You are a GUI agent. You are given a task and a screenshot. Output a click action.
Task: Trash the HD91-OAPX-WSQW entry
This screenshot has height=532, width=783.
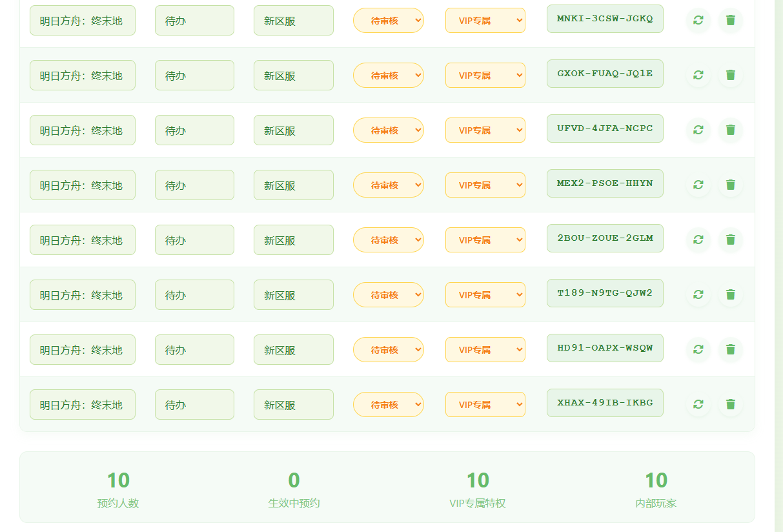(x=730, y=349)
